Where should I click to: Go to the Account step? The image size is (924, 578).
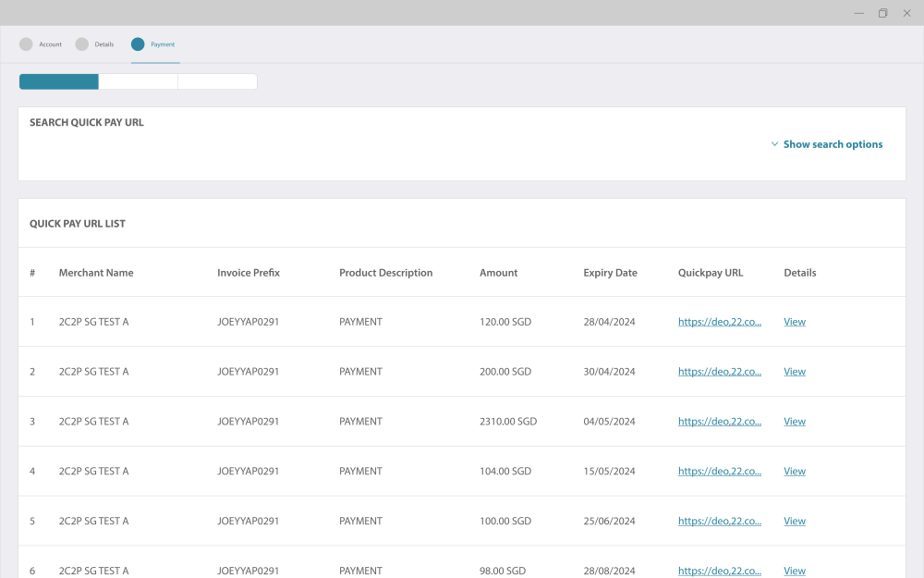pos(41,44)
